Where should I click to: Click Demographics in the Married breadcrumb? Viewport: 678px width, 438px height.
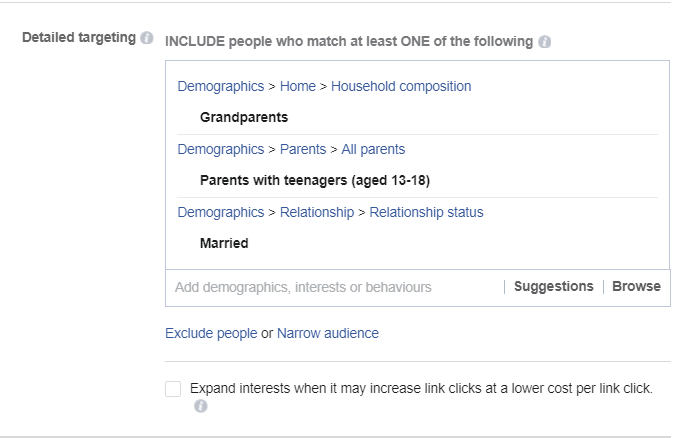coord(221,212)
